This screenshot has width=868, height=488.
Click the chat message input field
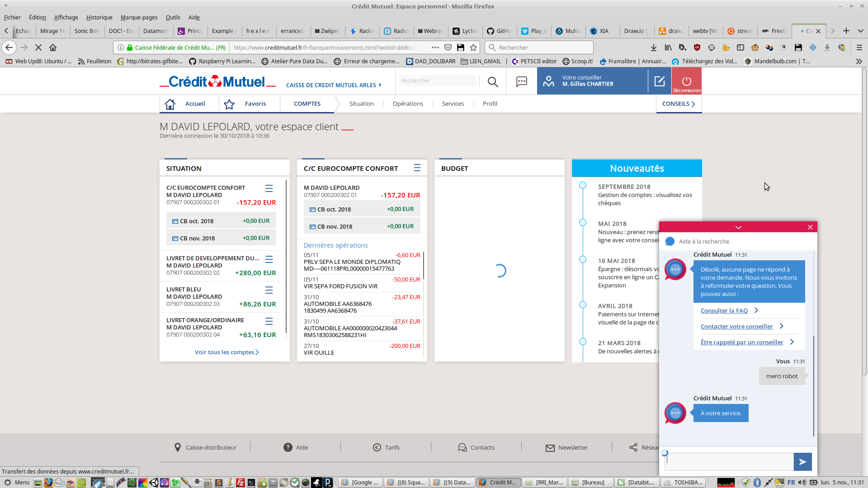(x=730, y=462)
